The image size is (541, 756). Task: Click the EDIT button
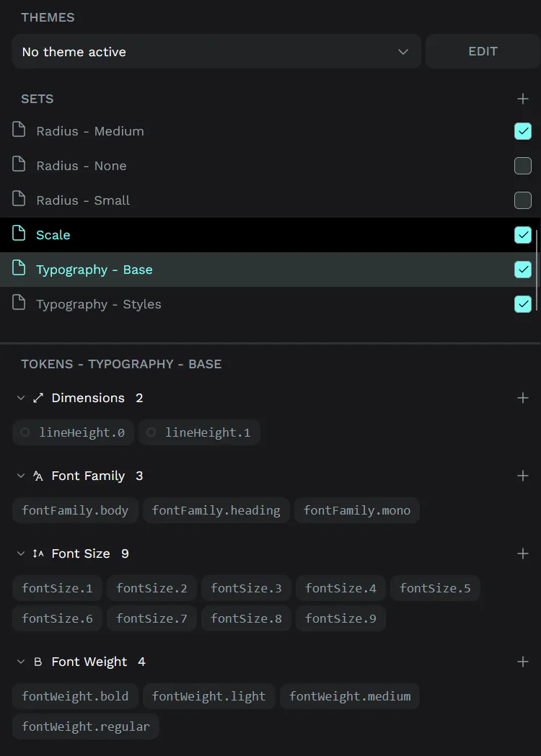(x=482, y=51)
